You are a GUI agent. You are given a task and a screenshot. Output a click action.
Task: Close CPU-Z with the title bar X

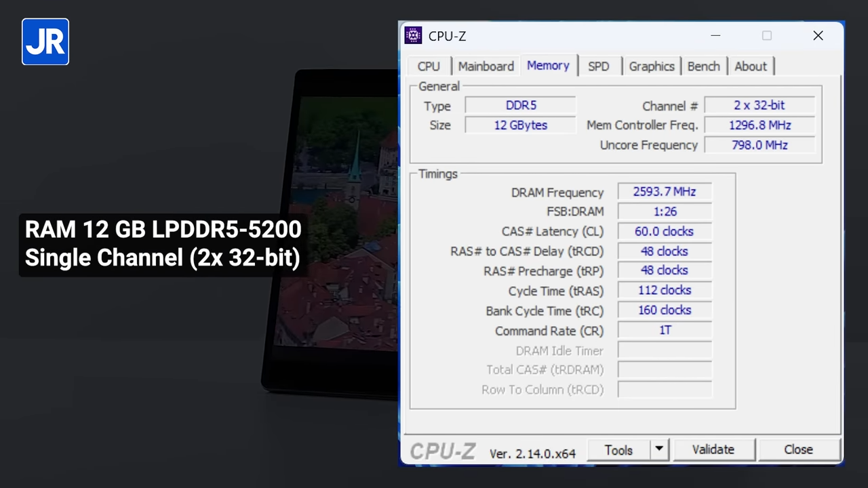pyautogui.click(x=818, y=36)
